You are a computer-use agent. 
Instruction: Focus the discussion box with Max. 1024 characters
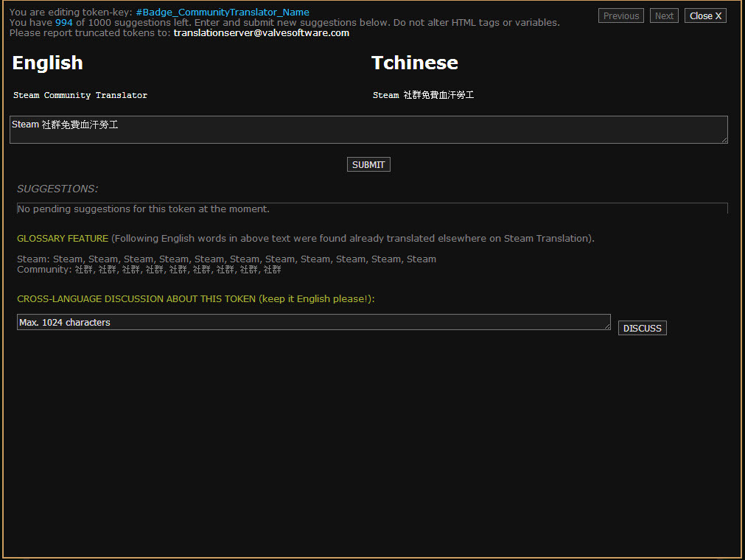314,322
